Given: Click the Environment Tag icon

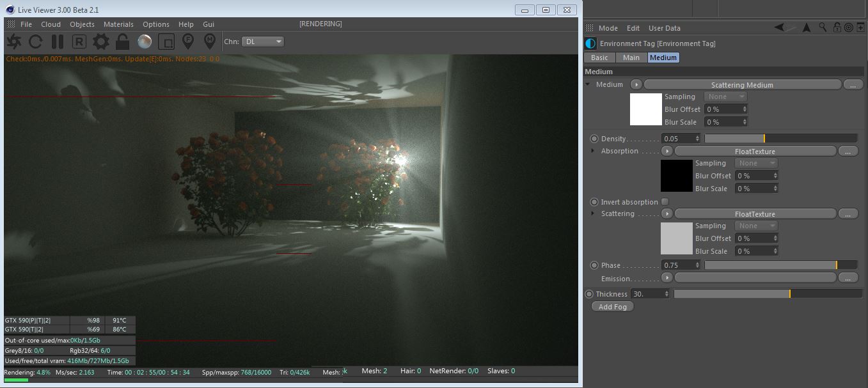Looking at the screenshot, I should click(x=591, y=43).
